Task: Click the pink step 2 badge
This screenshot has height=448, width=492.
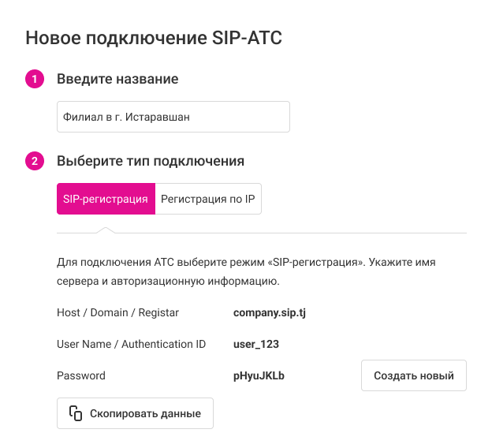Action: (35, 161)
